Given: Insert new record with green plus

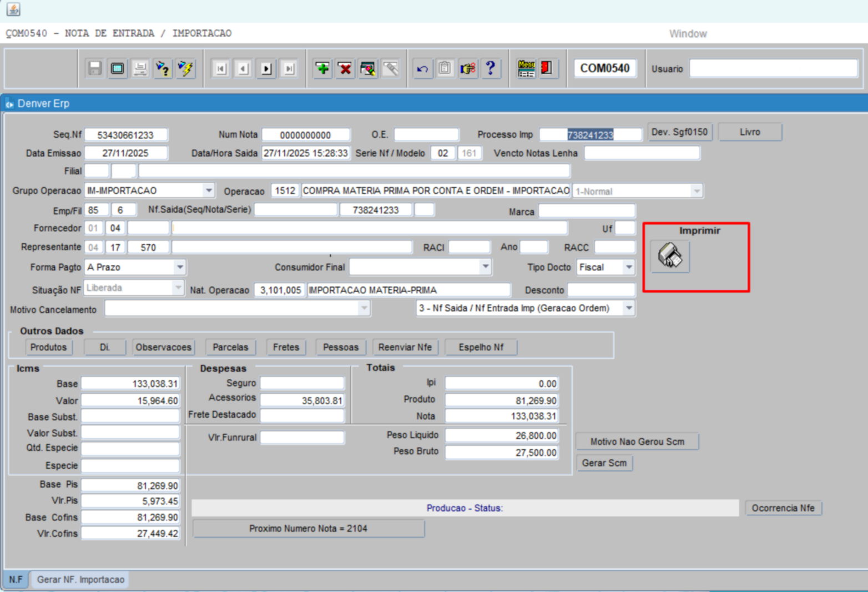Looking at the screenshot, I should pyautogui.click(x=322, y=68).
